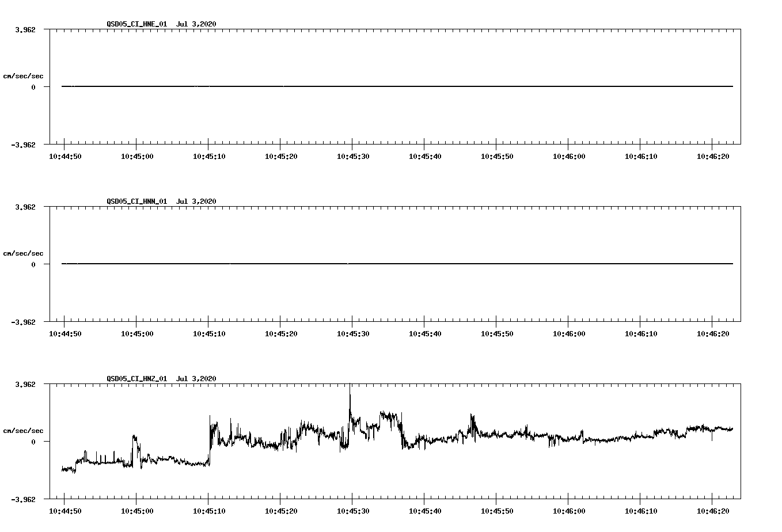Viewport: 782px width, 532px height.
Task: Click the 10:45:00 time label on HNN axis
Action: (x=136, y=333)
